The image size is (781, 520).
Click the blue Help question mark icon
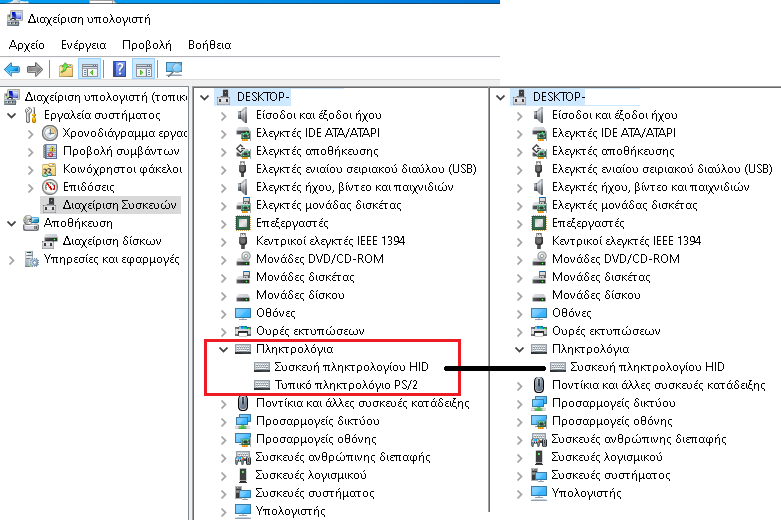click(120, 69)
